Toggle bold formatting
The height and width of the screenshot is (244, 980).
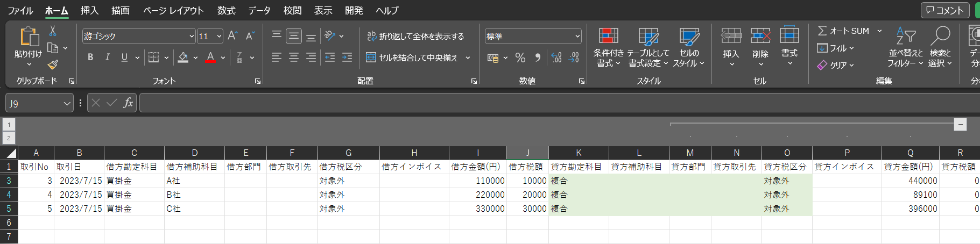click(90, 58)
